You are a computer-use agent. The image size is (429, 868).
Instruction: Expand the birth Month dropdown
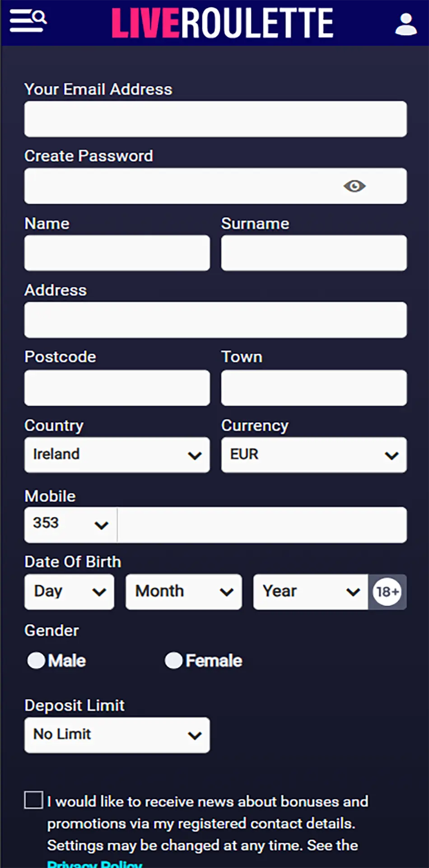coord(184,592)
